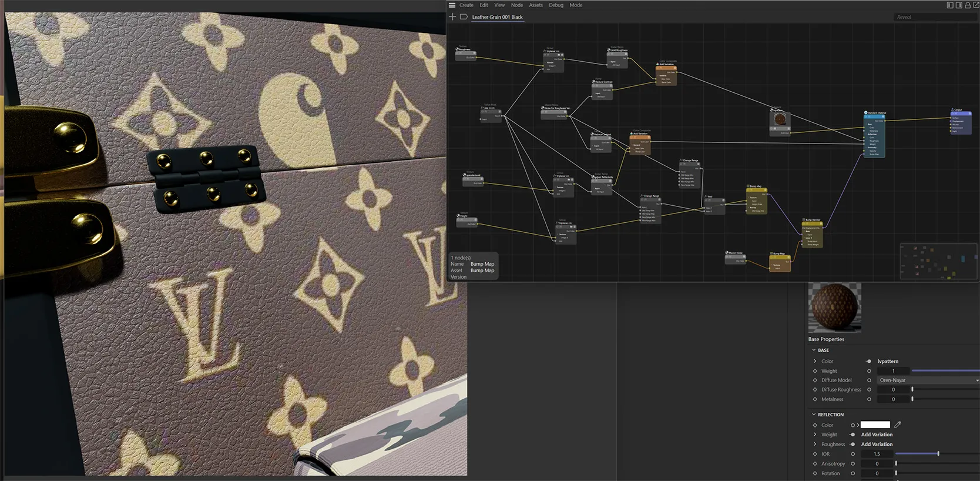Toggle the Metalness keyframe diamond
980x481 pixels.
click(815, 399)
